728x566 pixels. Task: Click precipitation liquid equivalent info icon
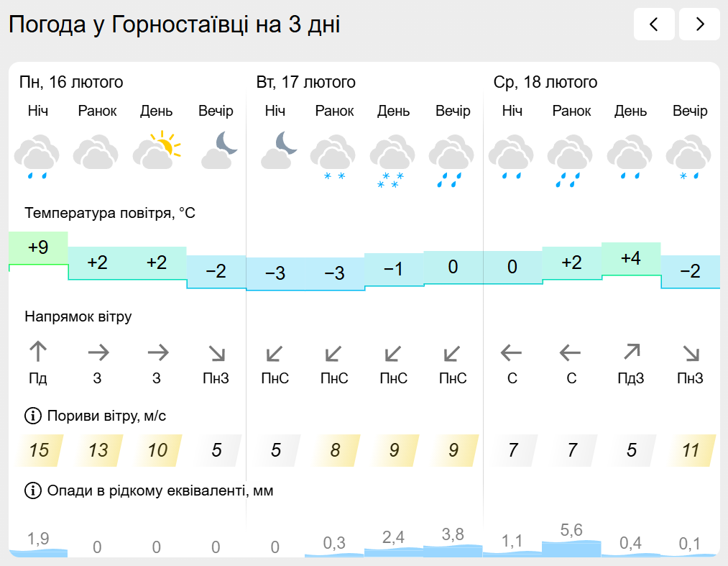[x=33, y=490]
